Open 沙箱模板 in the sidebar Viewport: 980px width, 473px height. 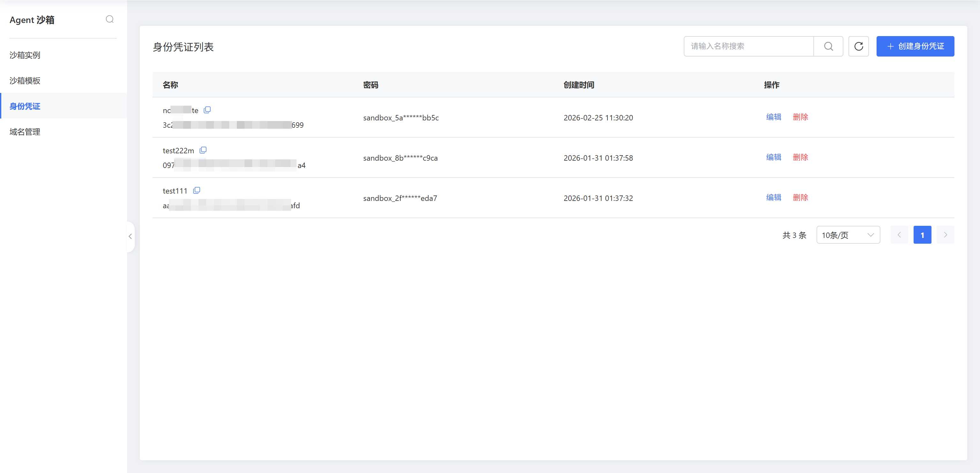point(25,81)
